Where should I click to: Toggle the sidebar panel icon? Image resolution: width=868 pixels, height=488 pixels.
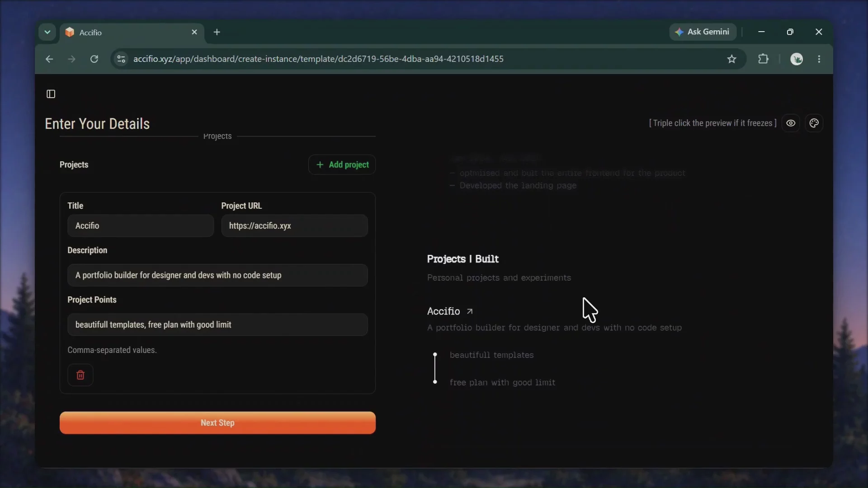point(51,94)
